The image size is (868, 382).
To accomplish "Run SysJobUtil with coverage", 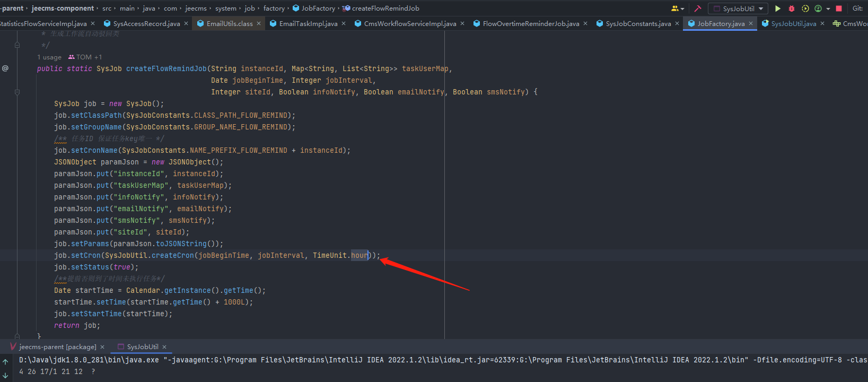I will point(805,8).
